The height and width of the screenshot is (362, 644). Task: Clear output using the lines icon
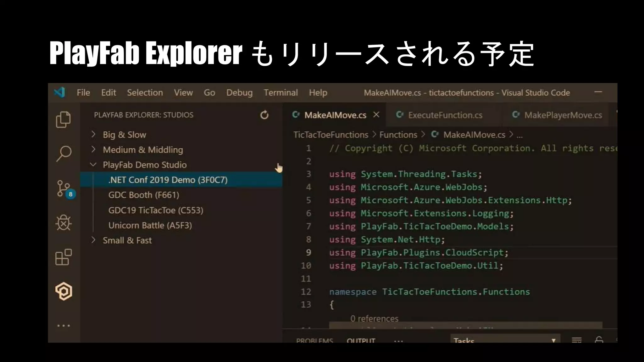coord(577,340)
